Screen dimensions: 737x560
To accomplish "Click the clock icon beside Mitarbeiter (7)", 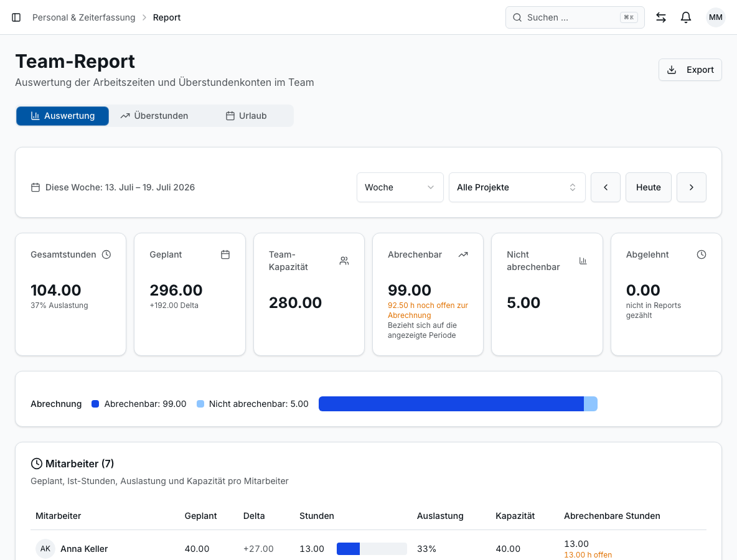I will coord(36,464).
